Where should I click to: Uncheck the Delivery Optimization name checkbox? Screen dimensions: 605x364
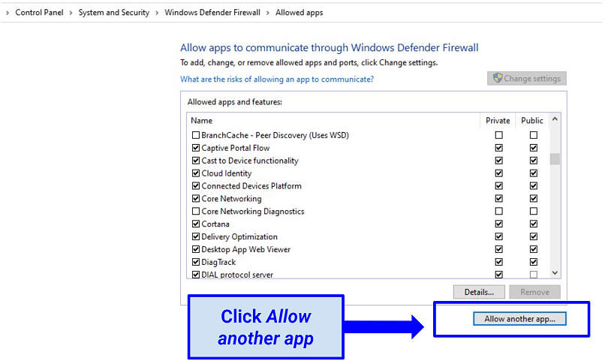click(196, 236)
